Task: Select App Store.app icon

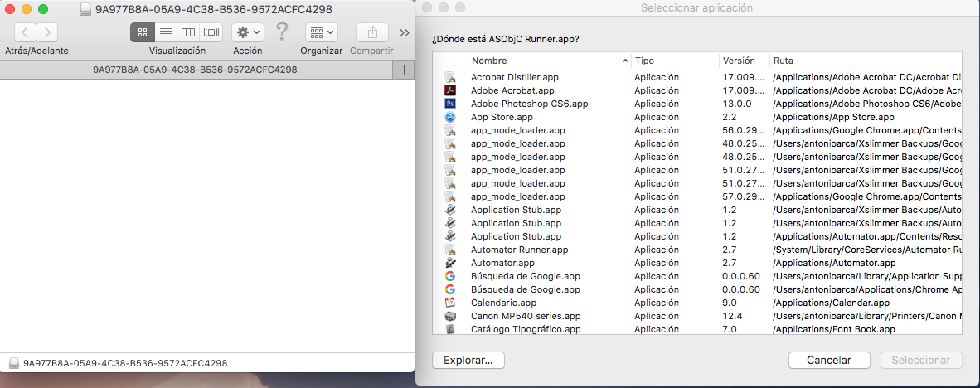Action: 450,117
